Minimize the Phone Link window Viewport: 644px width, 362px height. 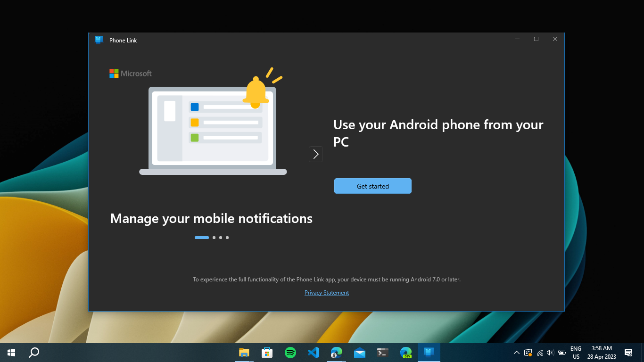tap(518, 39)
